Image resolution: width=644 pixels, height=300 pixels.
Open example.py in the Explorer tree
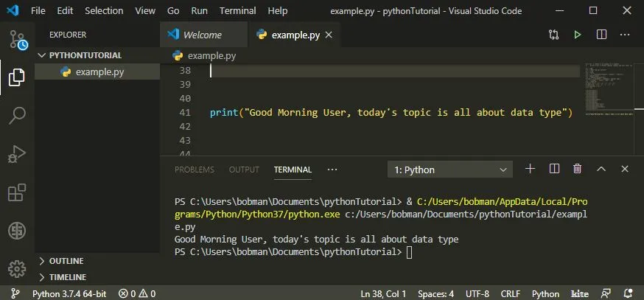97,72
